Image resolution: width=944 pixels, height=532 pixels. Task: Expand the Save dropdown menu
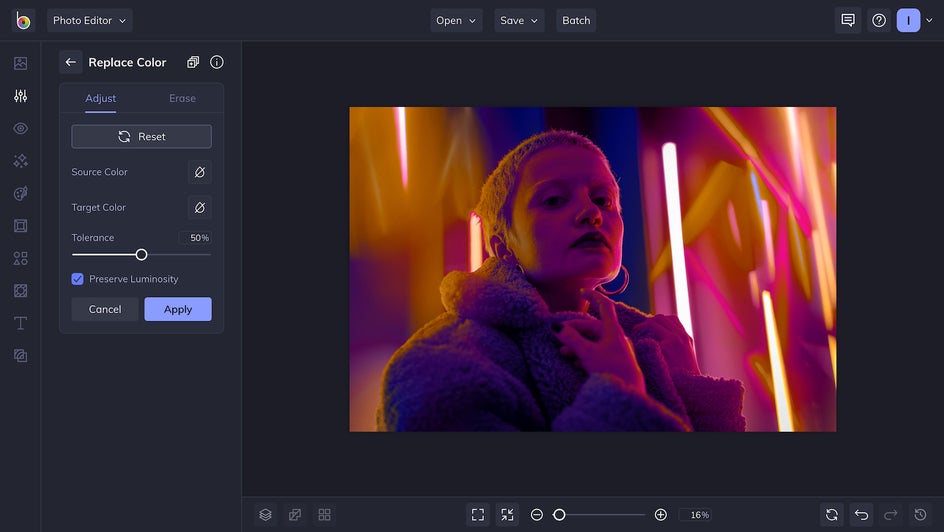click(519, 20)
